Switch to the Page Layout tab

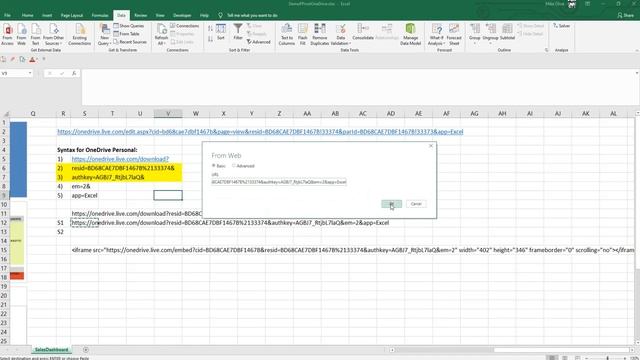72,15
